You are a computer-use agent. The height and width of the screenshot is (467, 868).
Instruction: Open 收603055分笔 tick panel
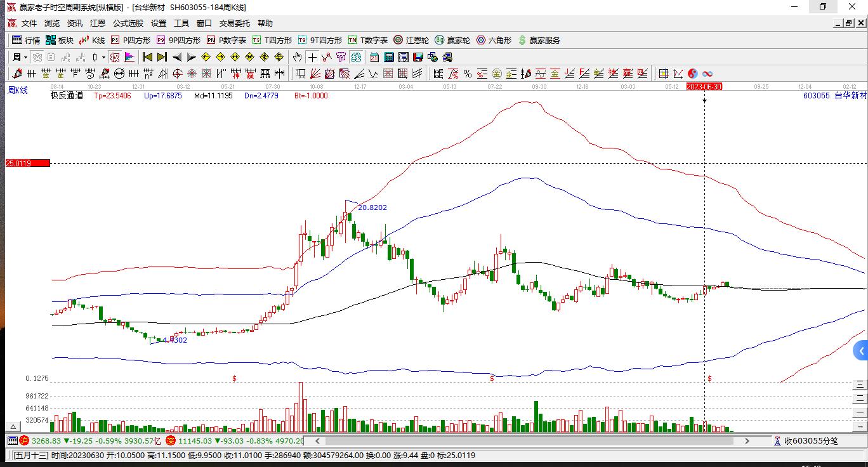tap(810, 440)
